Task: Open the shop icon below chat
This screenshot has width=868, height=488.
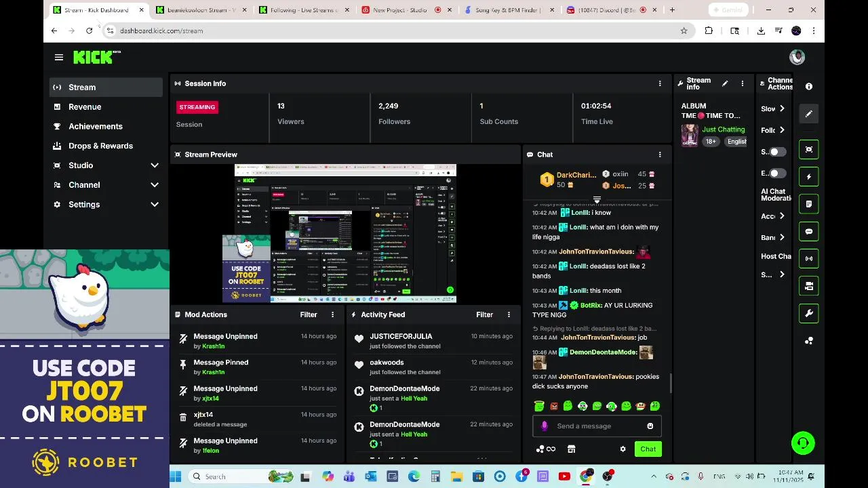Action: tap(571, 449)
